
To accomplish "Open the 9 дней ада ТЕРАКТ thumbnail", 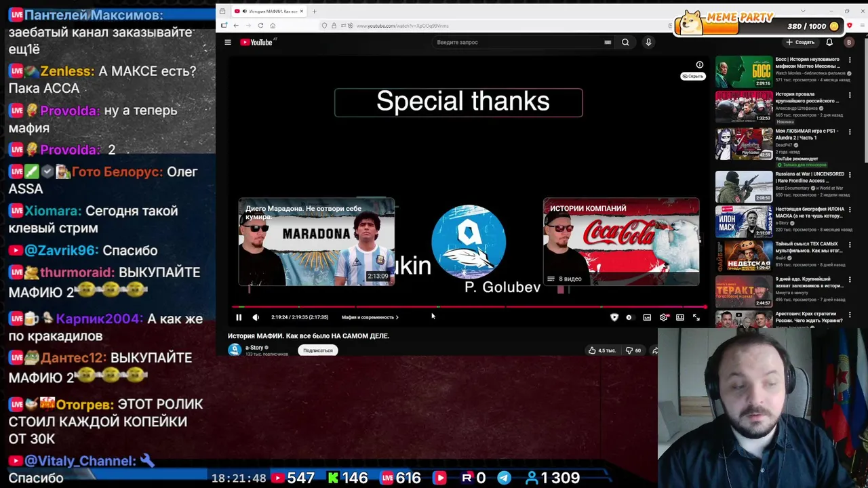I will point(744,291).
